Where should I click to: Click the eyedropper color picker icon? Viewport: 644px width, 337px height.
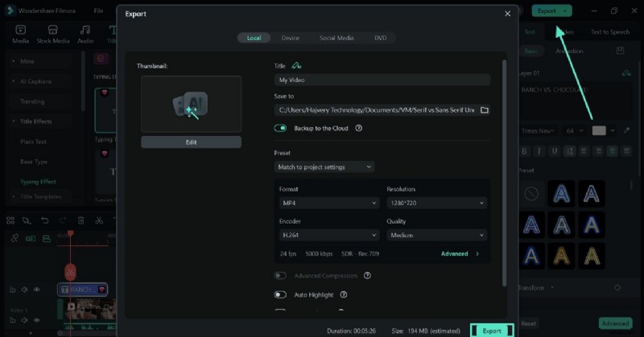(627, 130)
